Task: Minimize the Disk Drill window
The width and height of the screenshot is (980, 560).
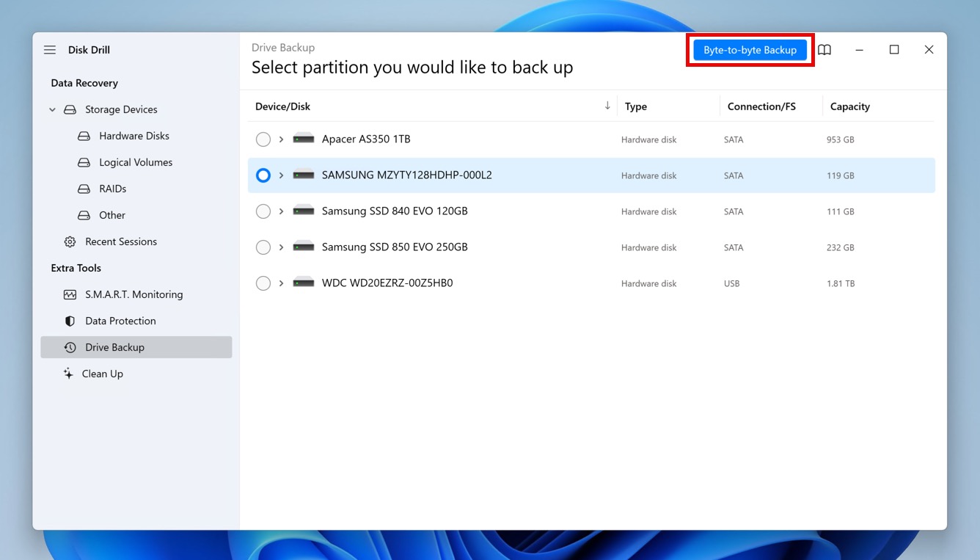Action: coord(860,50)
